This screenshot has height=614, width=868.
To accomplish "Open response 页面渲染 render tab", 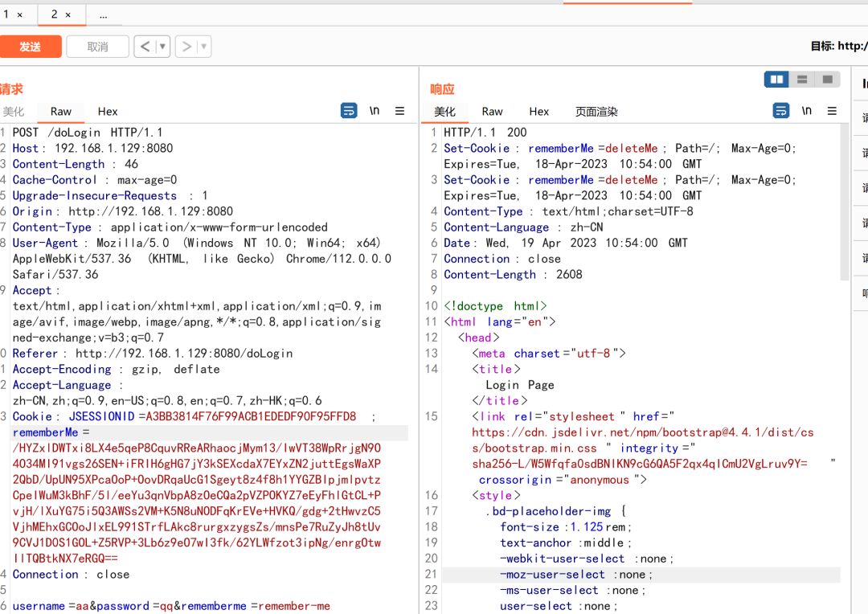I will click(x=596, y=111).
